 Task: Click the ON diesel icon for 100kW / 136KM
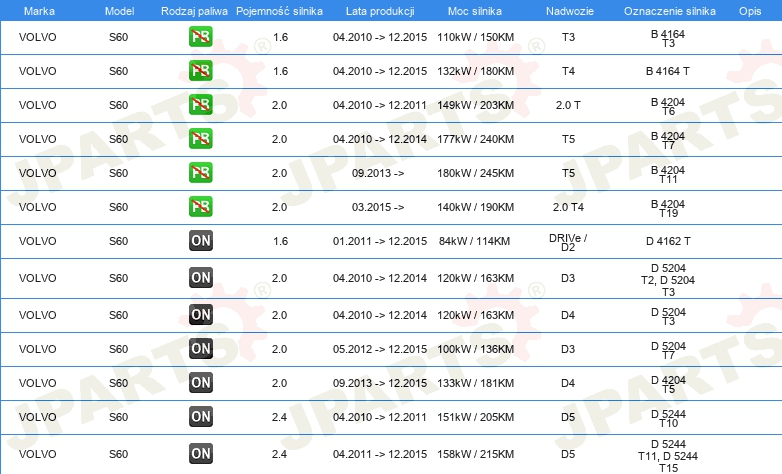(200, 349)
